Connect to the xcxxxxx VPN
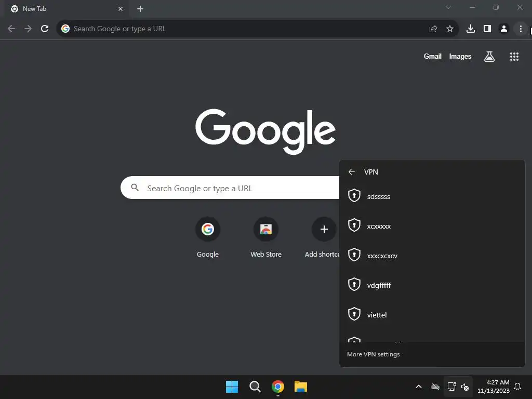The image size is (532, 399). (x=432, y=226)
